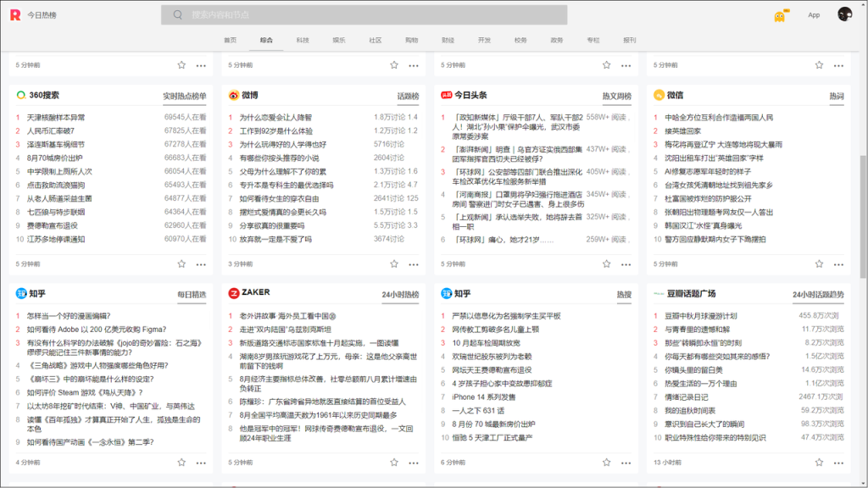Open 接英雄回家 in 微信 list
The width and height of the screenshot is (868, 488).
pyautogui.click(x=682, y=131)
